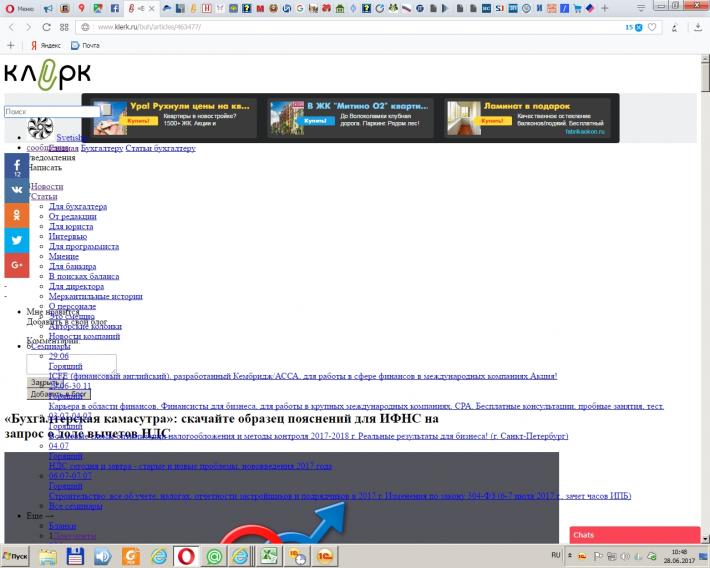Open the Бухгалтеру breadcrumb link
The image size is (710, 568).
(x=102, y=148)
